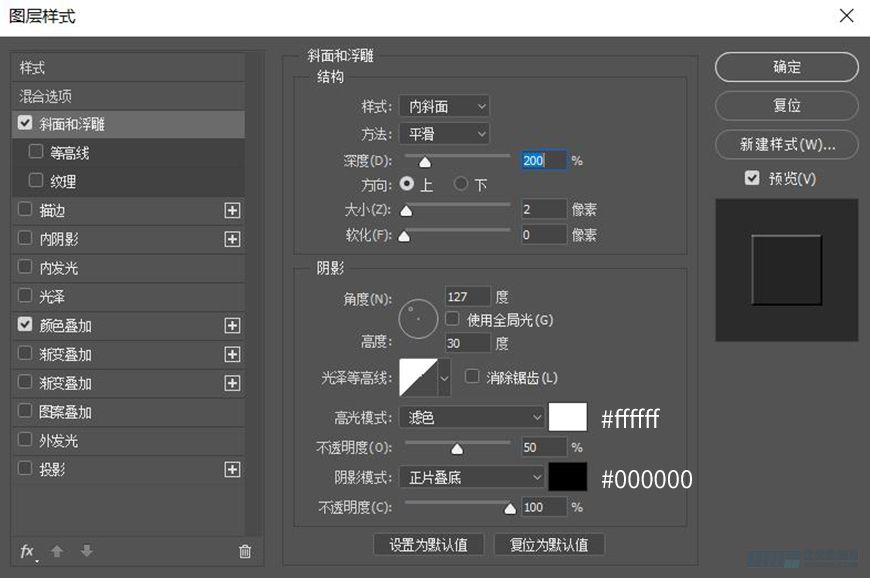Click the plus icon beside 描边

(x=231, y=210)
